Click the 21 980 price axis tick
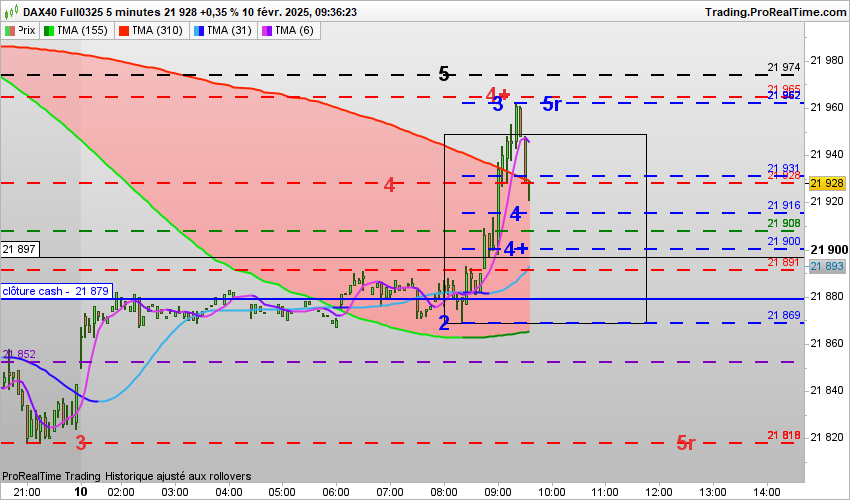The height and width of the screenshot is (500, 850). 827,61
